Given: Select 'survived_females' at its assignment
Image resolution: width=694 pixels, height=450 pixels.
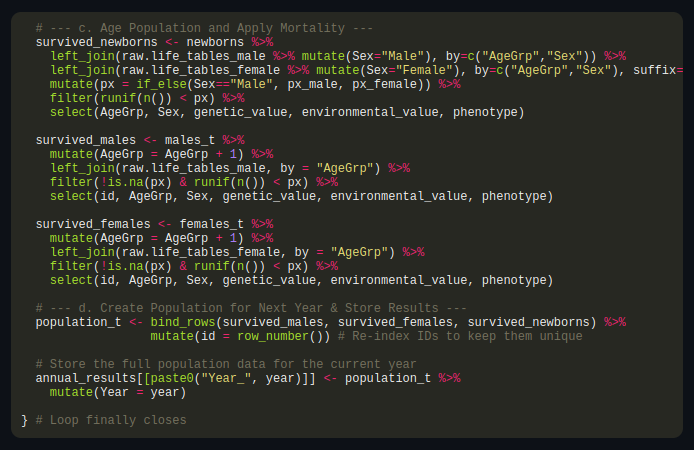Looking at the screenshot, I should click(93, 224).
